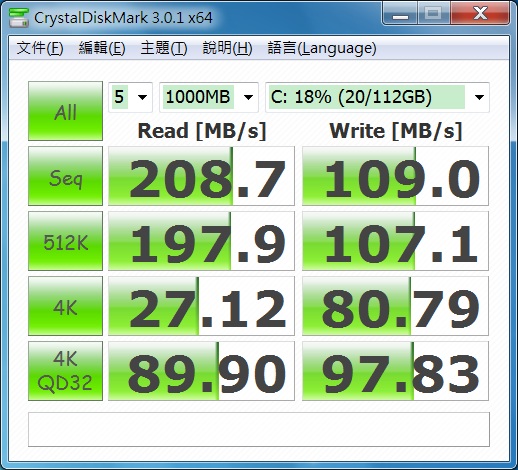
Task: Click the 4K QD32 write result 97.83
Action: 395,371
